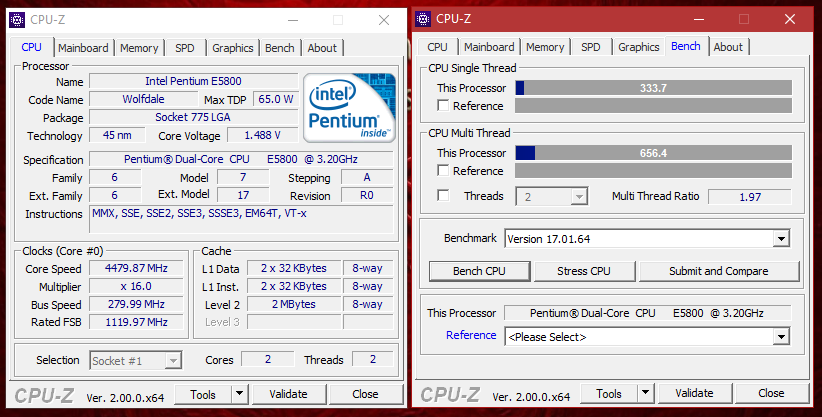Open Memory tab in left window
Image resolution: width=822 pixels, height=417 pixels.
[139, 48]
